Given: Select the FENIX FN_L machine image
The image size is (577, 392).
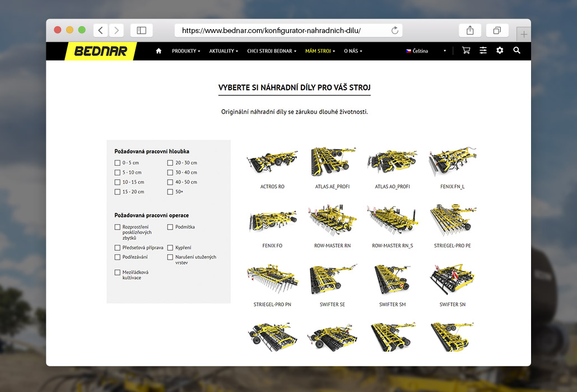Looking at the screenshot, I should coord(452,161).
